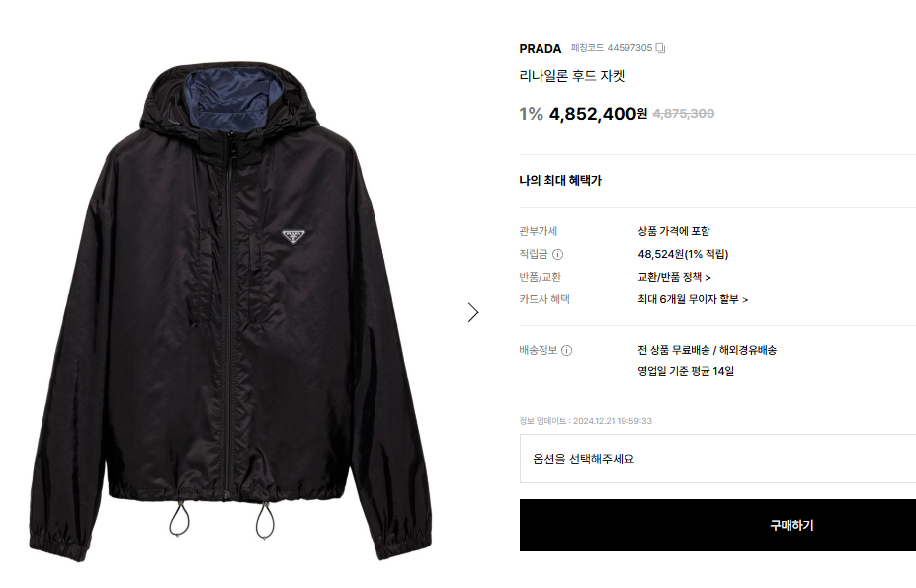Open the PRADA brand name link
The width and height of the screenshot is (916, 588).
point(541,49)
